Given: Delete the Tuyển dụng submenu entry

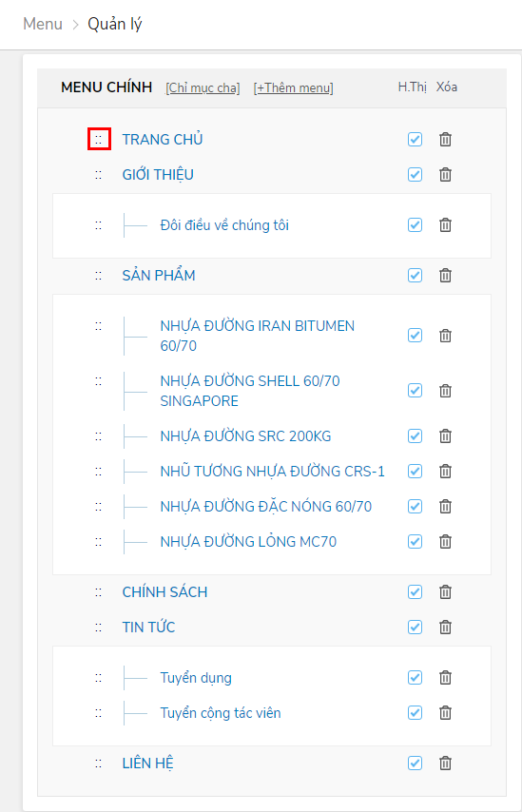Looking at the screenshot, I should pos(445,677).
